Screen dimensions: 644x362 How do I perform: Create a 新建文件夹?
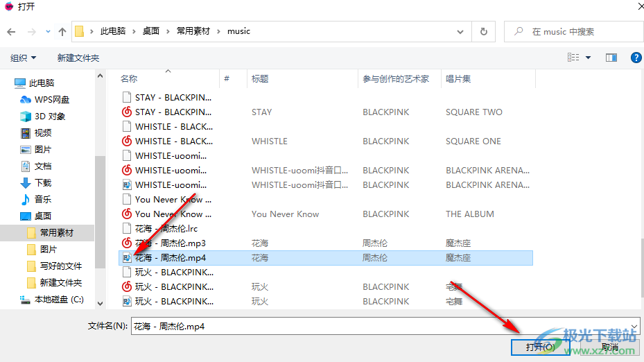coord(78,58)
